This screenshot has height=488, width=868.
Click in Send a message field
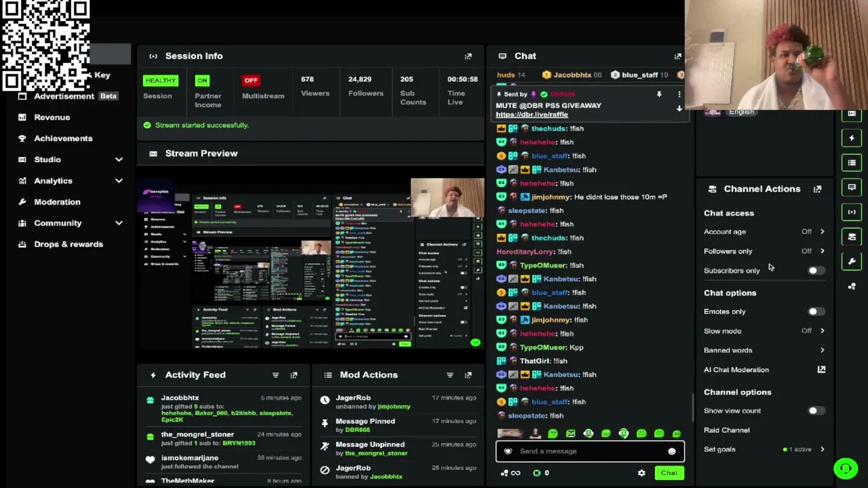point(590,451)
